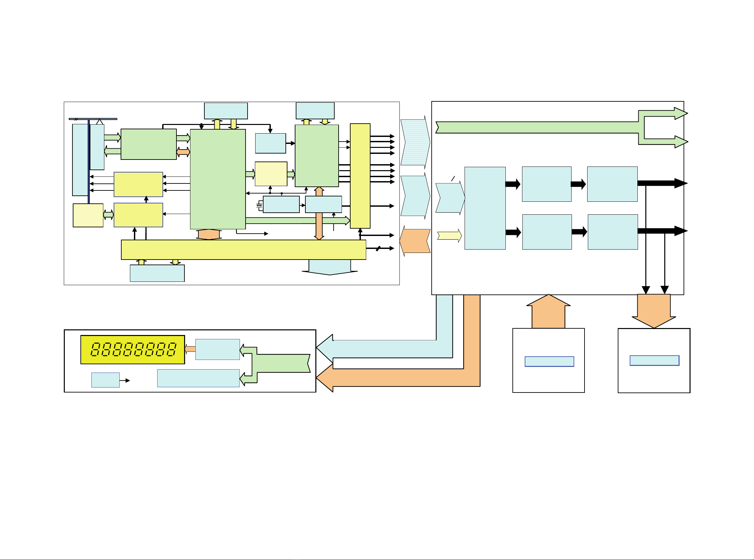Viewport: 754px width, 560px height.
Task: Click the tallest green block in left diagram
Action: click(218, 179)
